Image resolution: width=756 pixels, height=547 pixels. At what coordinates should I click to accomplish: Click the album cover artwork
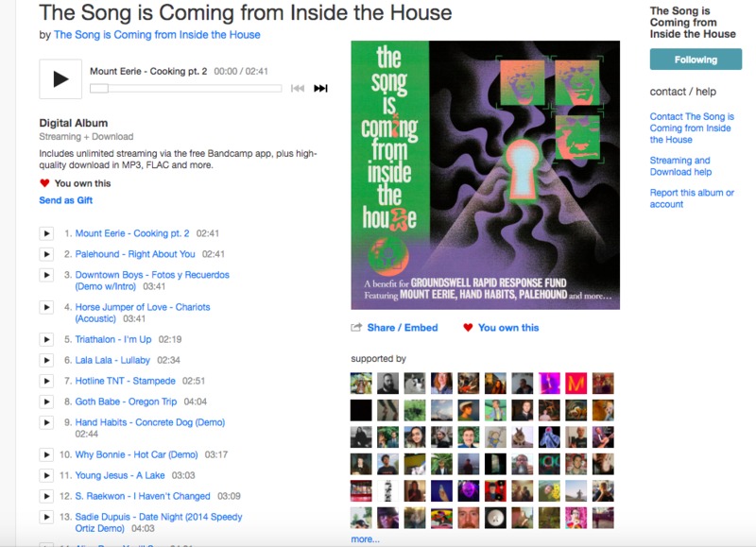click(485, 175)
